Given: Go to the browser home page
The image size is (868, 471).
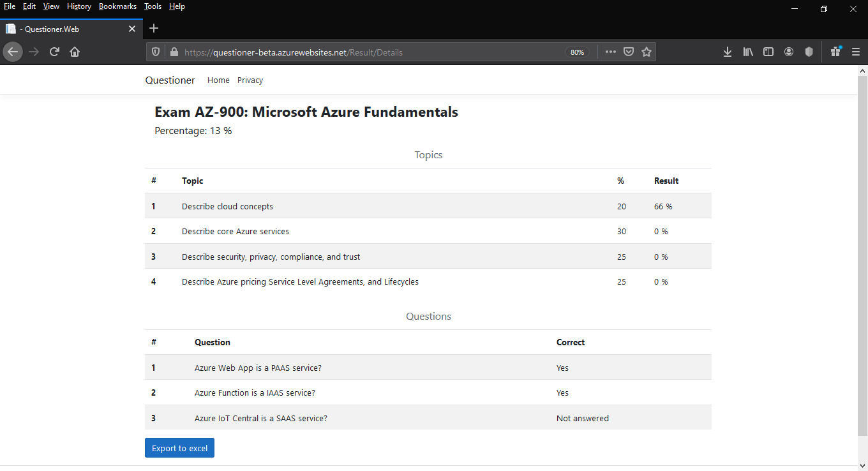Looking at the screenshot, I should click(75, 52).
